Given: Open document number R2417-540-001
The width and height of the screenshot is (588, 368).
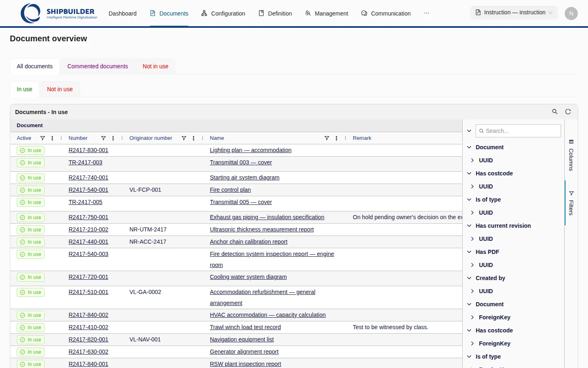Looking at the screenshot, I should (88, 190).
